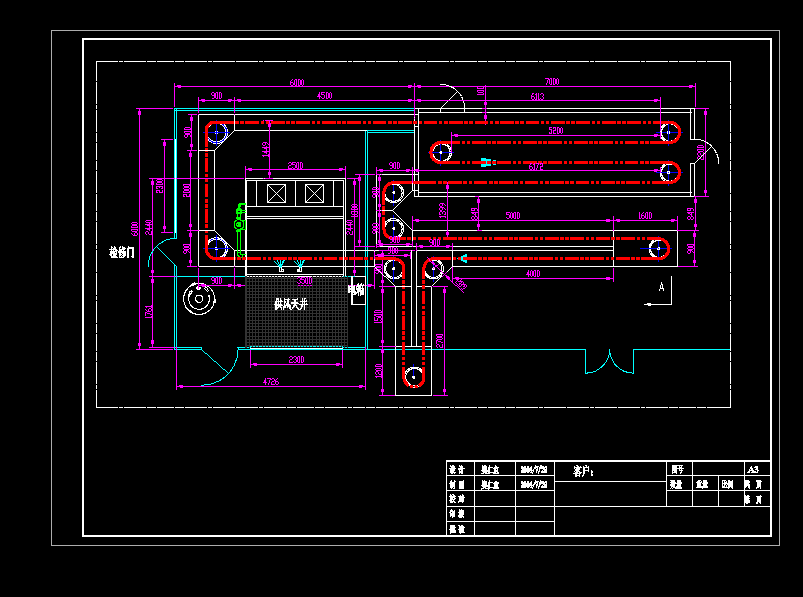Screen dimensions: 803x597
Task: Click the 6172 dimension label
Action: pos(536,167)
